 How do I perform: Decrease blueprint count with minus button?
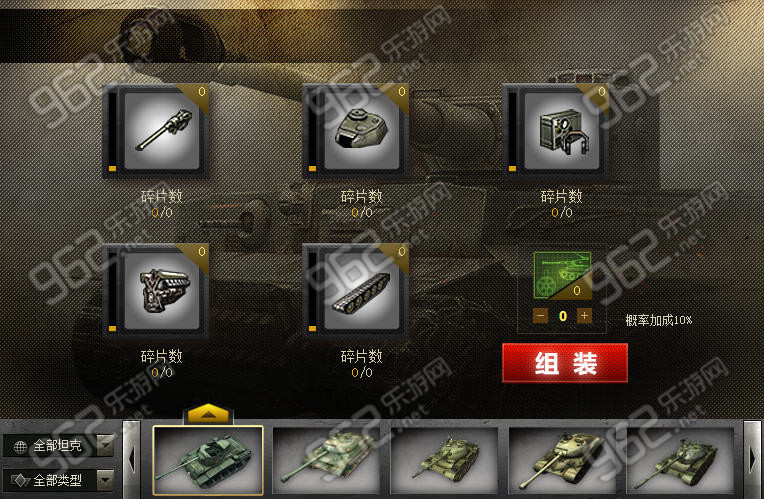(540, 316)
